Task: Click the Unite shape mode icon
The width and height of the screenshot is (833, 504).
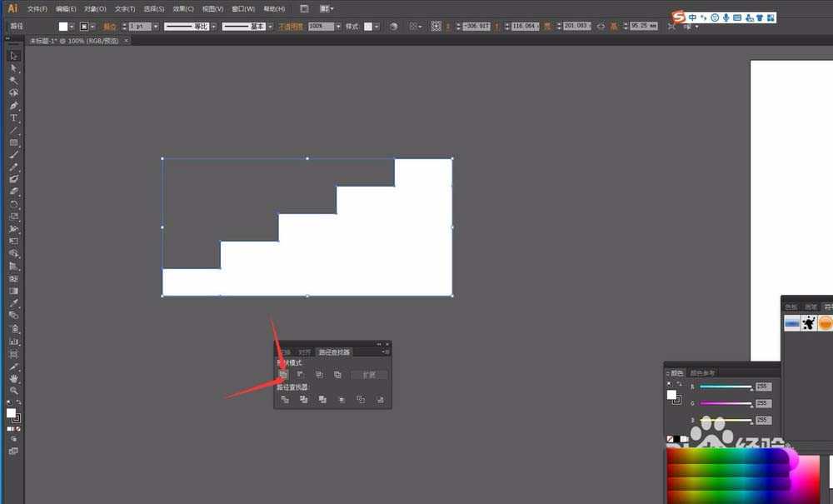Action: click(x=284, y=375)
